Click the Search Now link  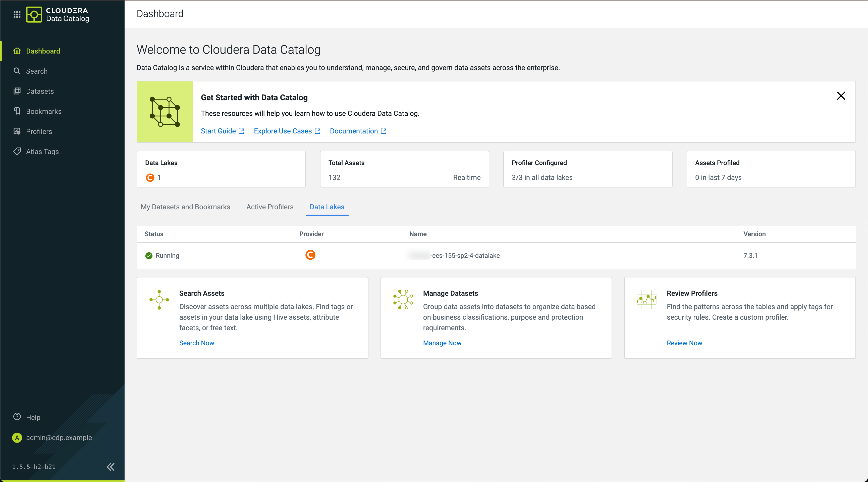(196, 343)
